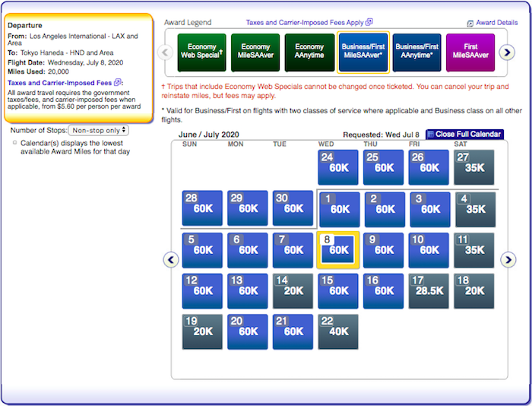
Task: Click the 'Requested: Wed Jul 8' text
Action: coord(381,135)
